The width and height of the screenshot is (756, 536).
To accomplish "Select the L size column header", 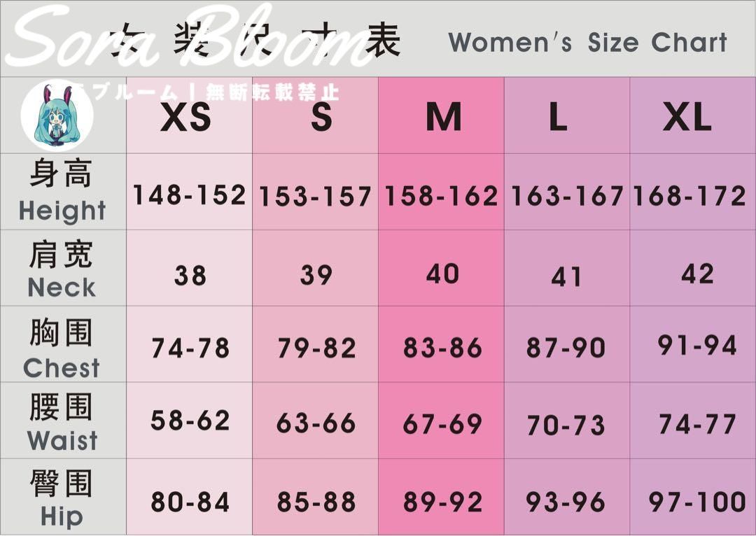I will (567, 115).
